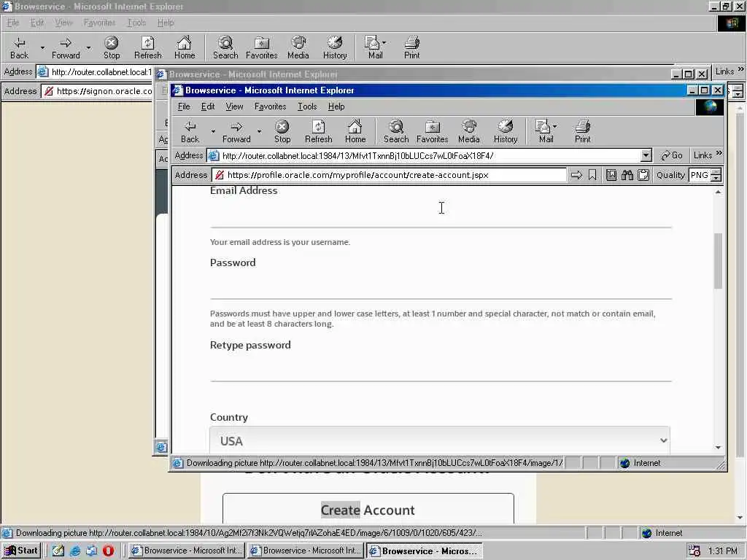
Task: Click Stop in the rear main window toolbar
Action: (x=112, y=47)
